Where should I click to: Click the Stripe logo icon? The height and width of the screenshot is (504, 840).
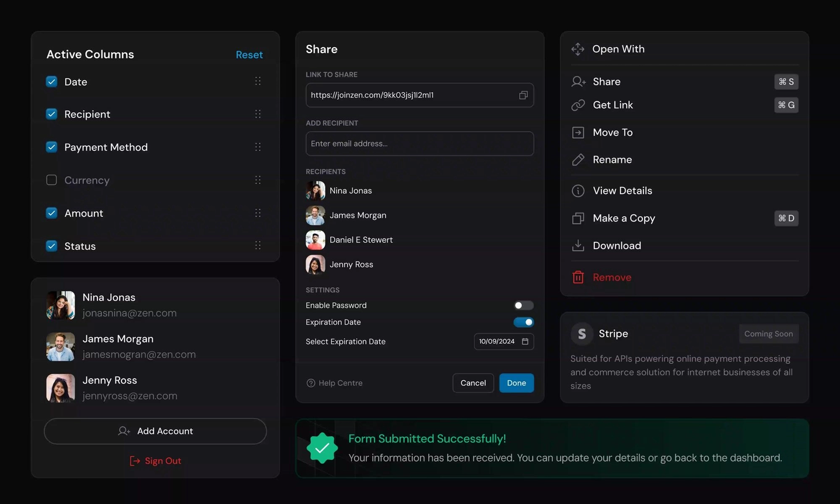582,334
